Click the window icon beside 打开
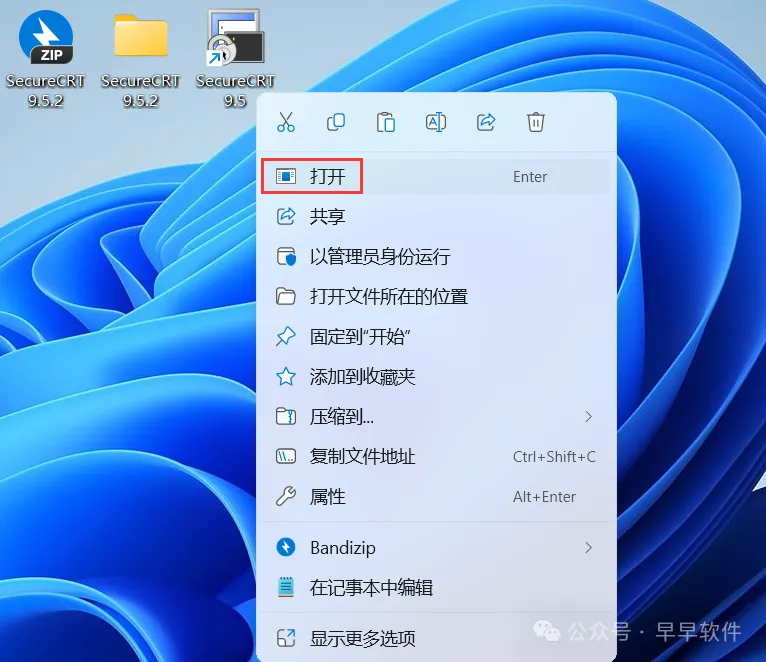This screenshot has width=766, height=662. pos(286,176)
